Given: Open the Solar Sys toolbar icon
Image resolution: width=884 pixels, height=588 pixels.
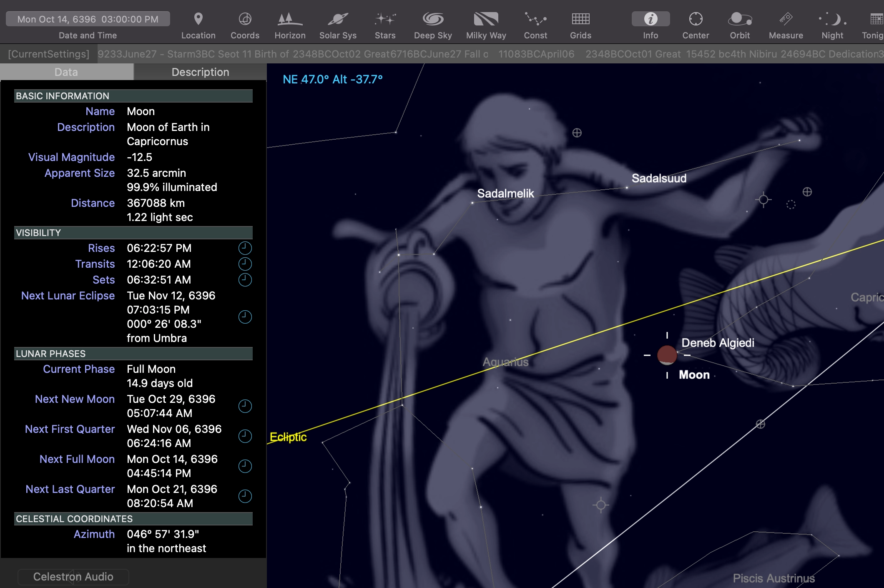Looking at the screenshot, I should pyautogui.click(x=338, y=19).
